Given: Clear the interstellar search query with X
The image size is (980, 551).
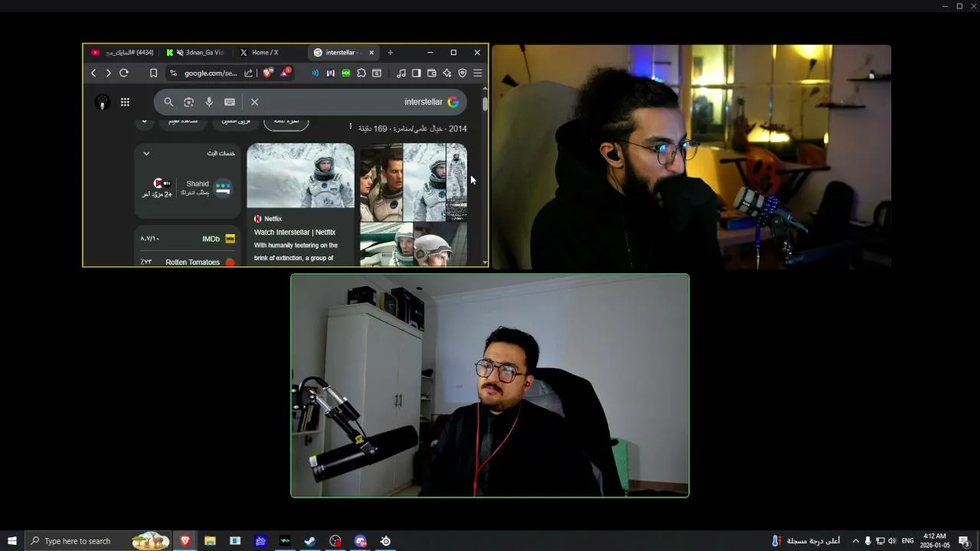Looking at the screenshot, I should (x=254, y=102).
